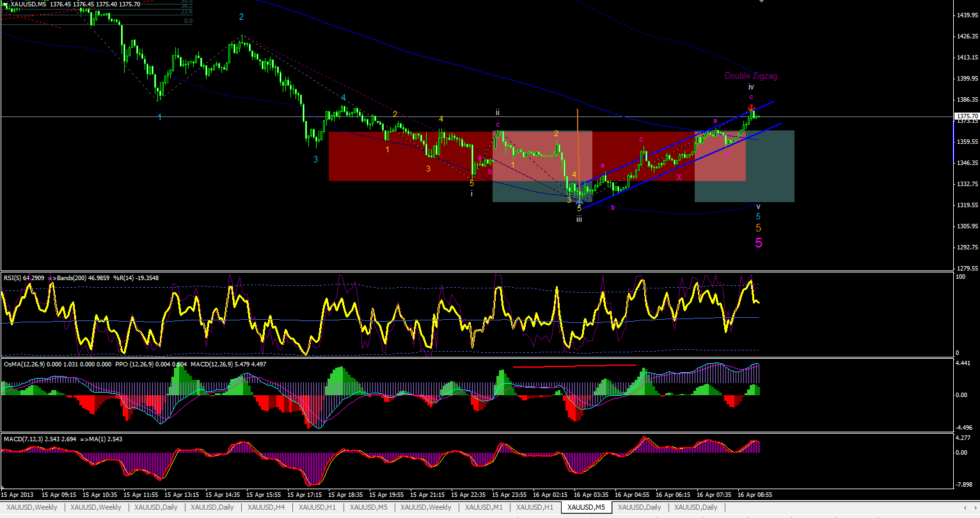Click the '15 Apr 2013' date label

(x=17, y=494)
